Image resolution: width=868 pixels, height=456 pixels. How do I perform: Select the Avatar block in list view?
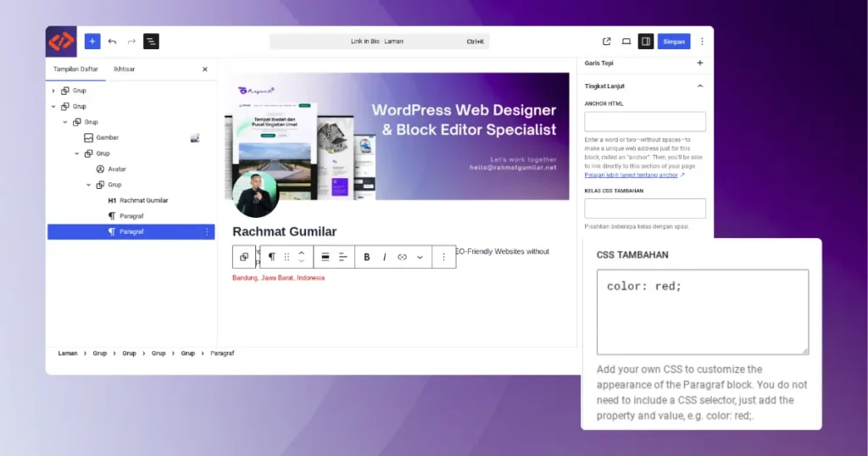click(116, 170)
